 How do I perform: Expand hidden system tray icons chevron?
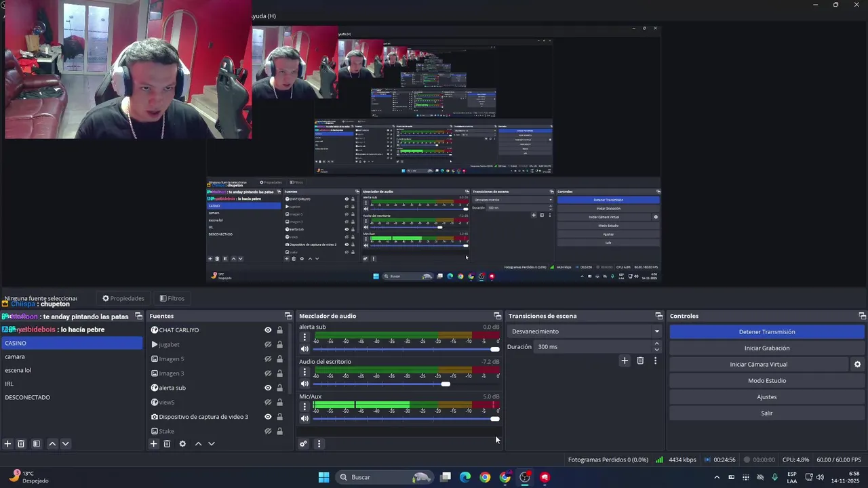coord(717,477)
